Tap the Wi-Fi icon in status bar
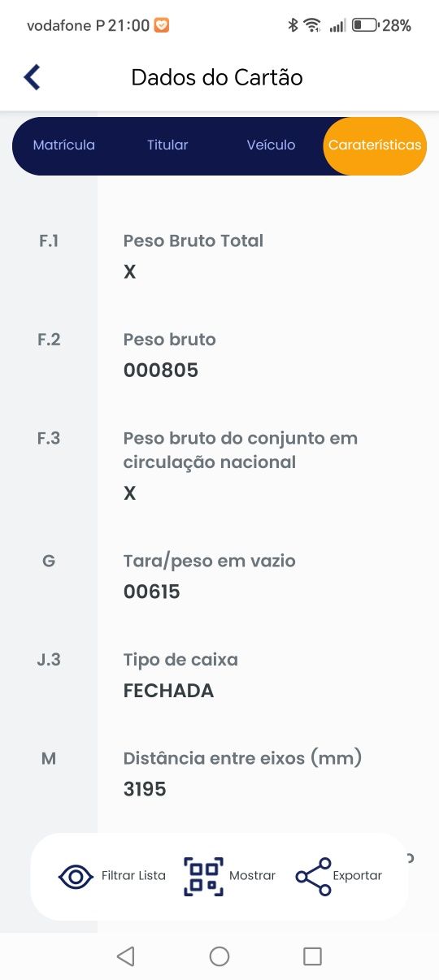 (x=312, y=25)
